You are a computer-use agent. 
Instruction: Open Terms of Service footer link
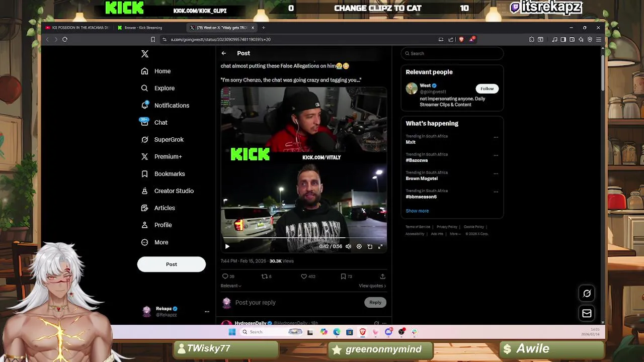click(418, 227)
